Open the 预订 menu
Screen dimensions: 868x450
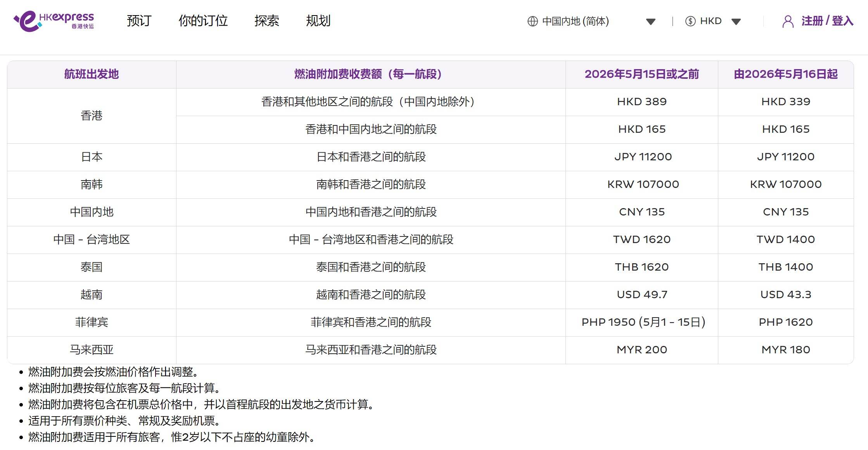(x=139, y=21)
